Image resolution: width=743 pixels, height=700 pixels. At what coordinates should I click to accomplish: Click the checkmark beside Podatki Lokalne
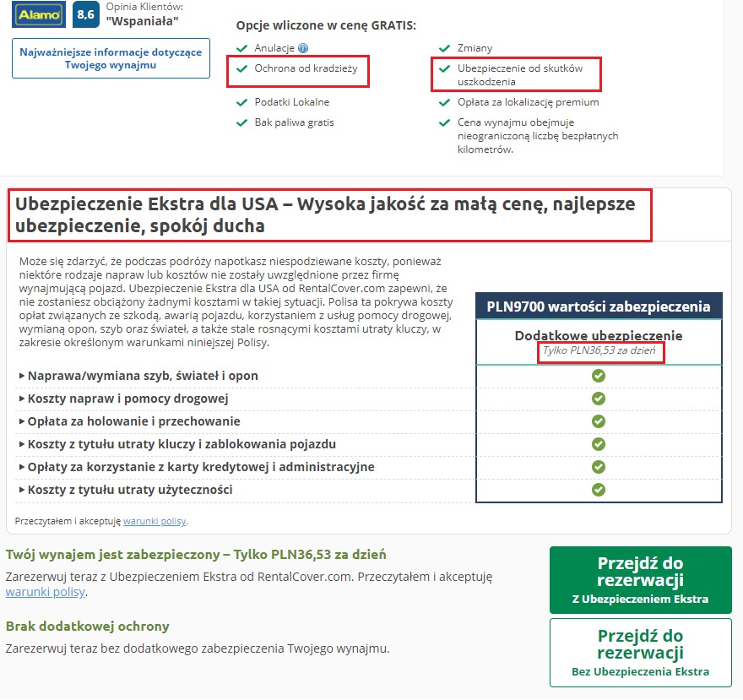(242, 102)
